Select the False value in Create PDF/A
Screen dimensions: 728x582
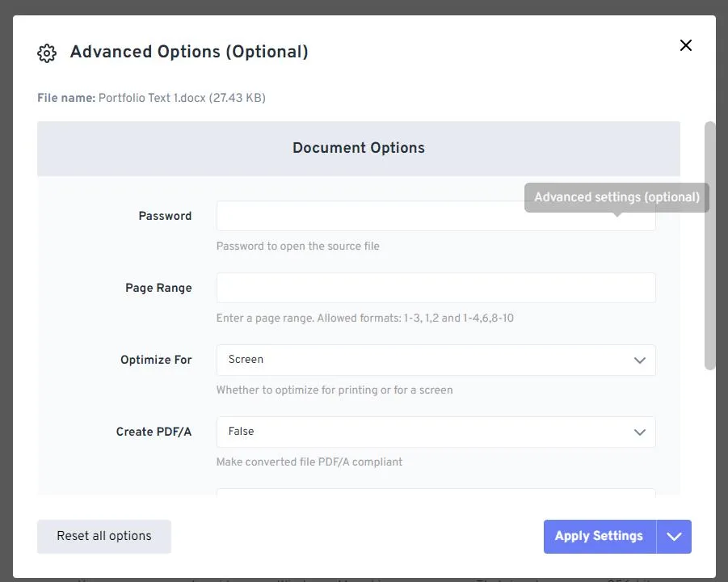[241, 431]
